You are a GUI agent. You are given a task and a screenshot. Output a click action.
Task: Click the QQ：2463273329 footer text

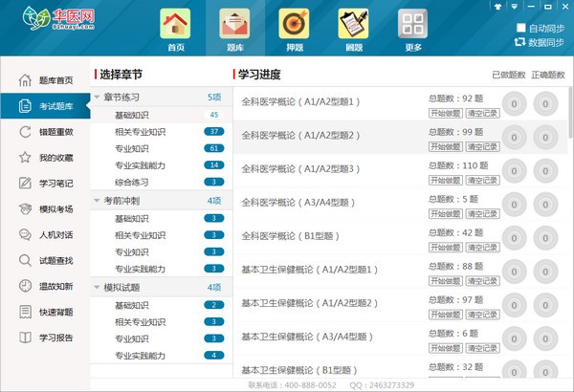pos(382,385)
